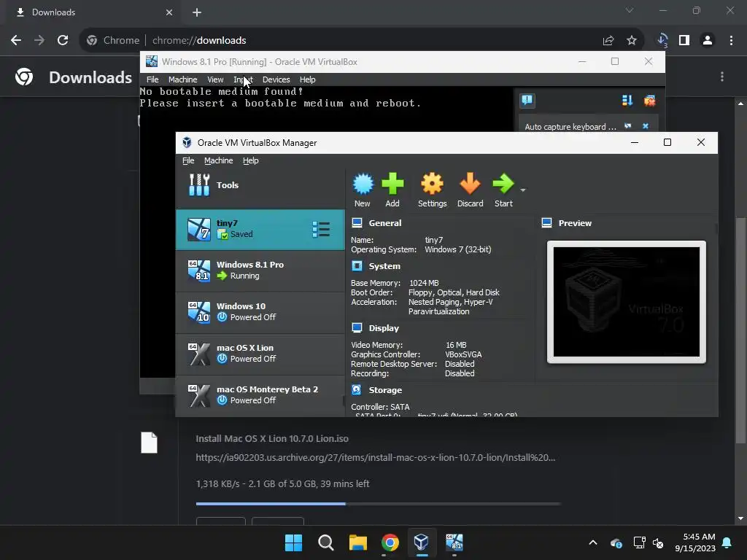
Task: Open File menu in Windows 8.1 Pro window
Action: [152, 79]
